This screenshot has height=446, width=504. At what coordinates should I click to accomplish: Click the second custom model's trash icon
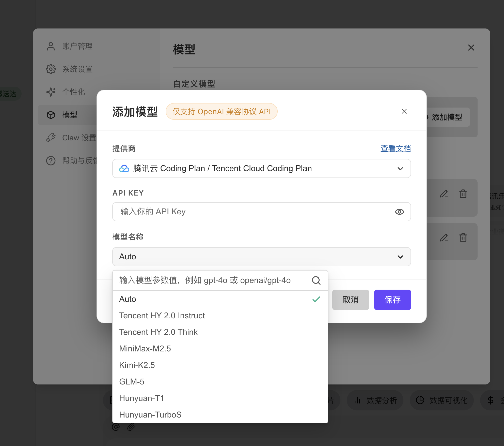[463, 238]
